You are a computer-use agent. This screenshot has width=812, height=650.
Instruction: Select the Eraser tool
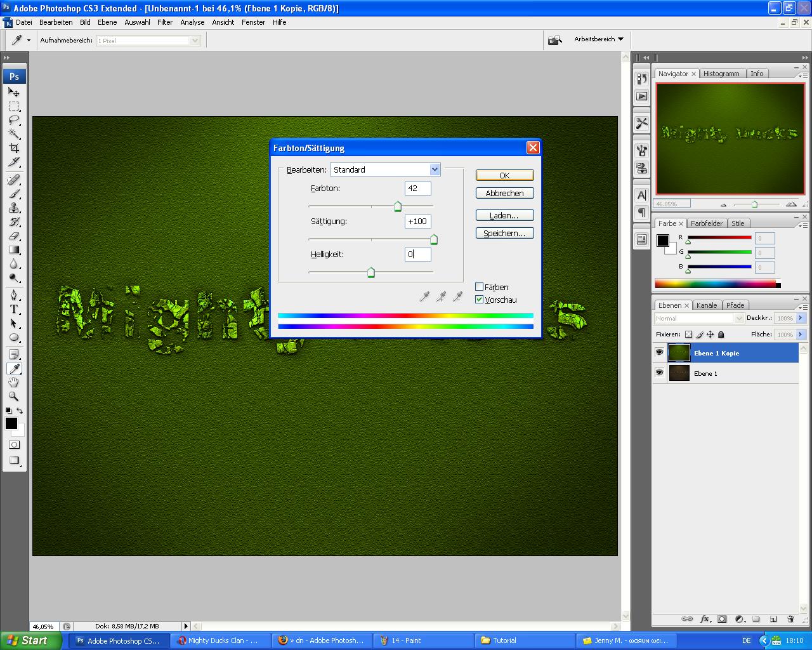(14, 236)
